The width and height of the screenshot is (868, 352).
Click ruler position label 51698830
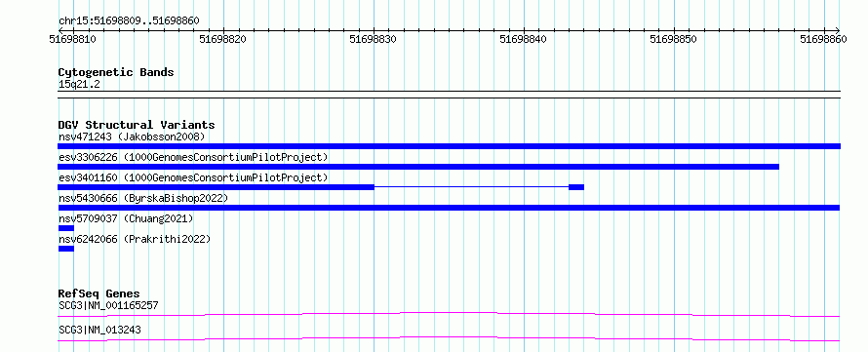[x=374, y=39]
